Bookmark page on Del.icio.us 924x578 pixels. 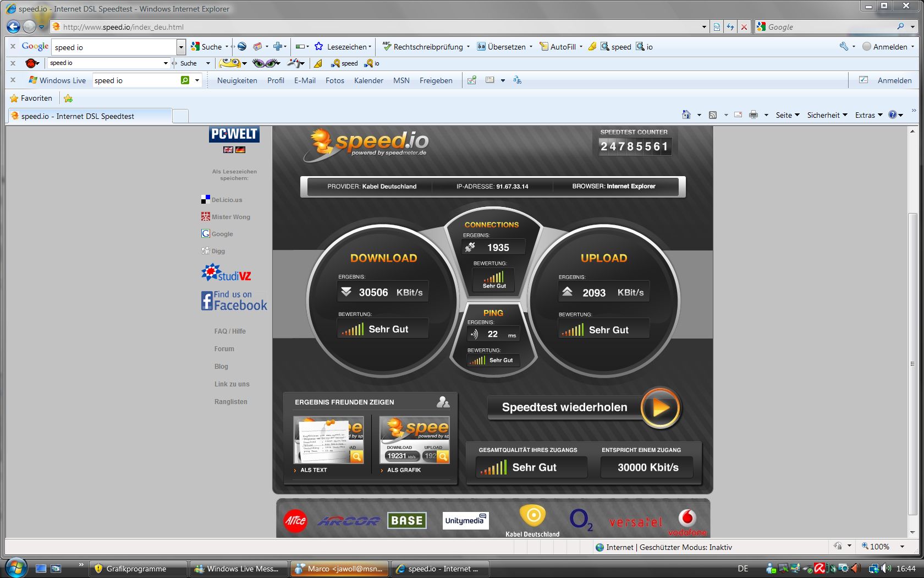(222, 200)
